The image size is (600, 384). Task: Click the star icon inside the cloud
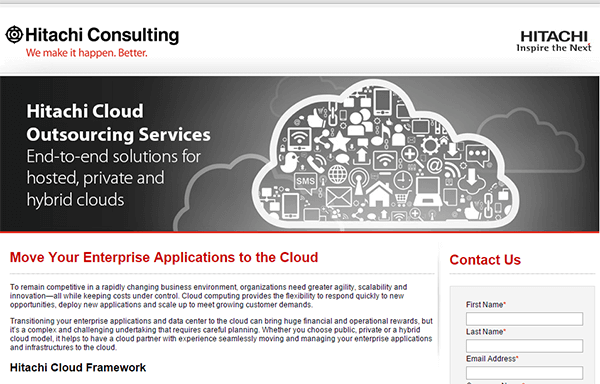[339, 142]
